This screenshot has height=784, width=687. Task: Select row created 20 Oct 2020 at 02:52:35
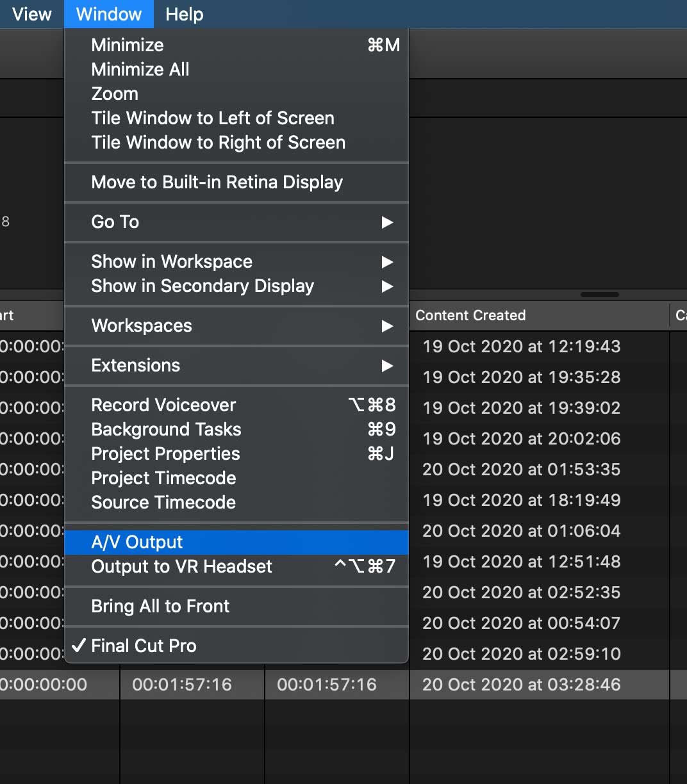tap(522, 592)
